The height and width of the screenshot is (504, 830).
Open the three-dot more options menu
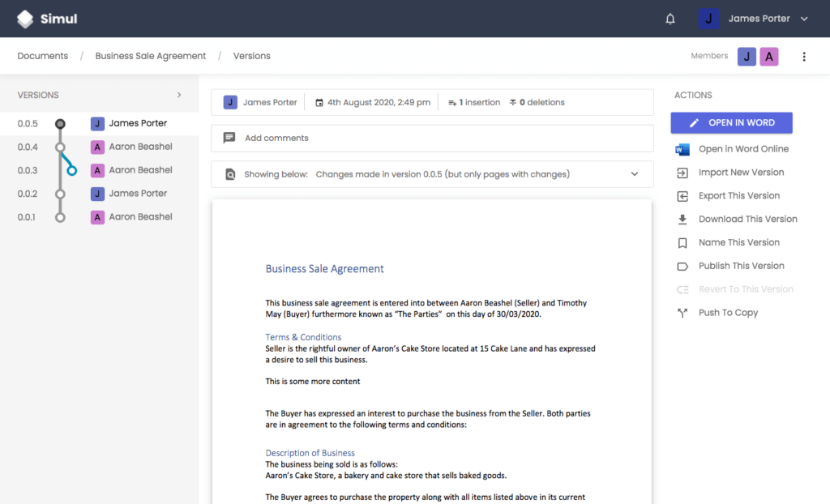(x=804, y=57)
